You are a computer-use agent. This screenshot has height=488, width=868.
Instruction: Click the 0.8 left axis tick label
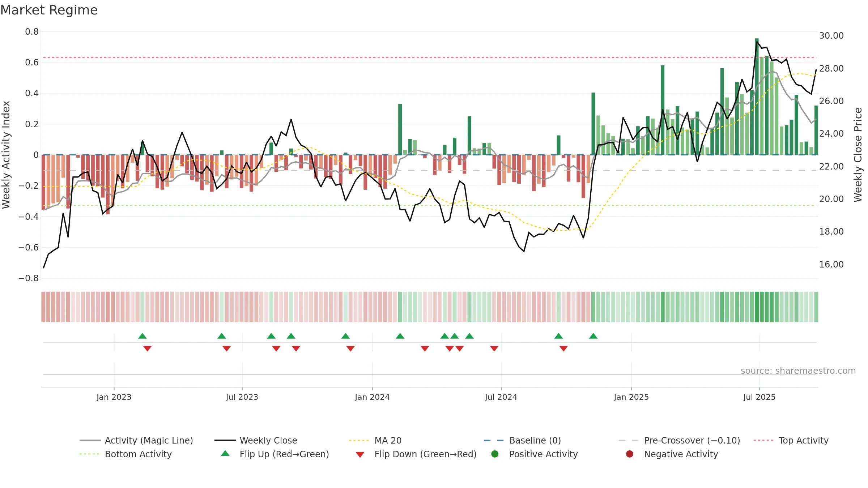click(x=32, y=32)
